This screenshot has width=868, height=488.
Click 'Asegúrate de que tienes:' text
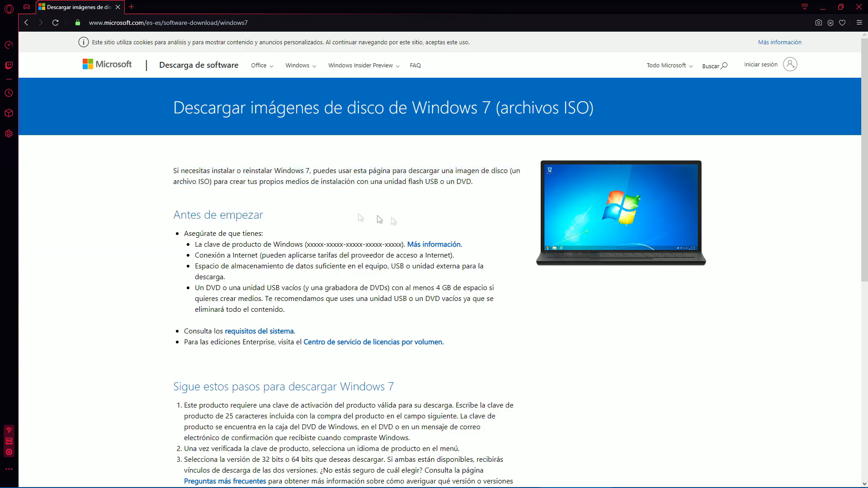[223, 234]
